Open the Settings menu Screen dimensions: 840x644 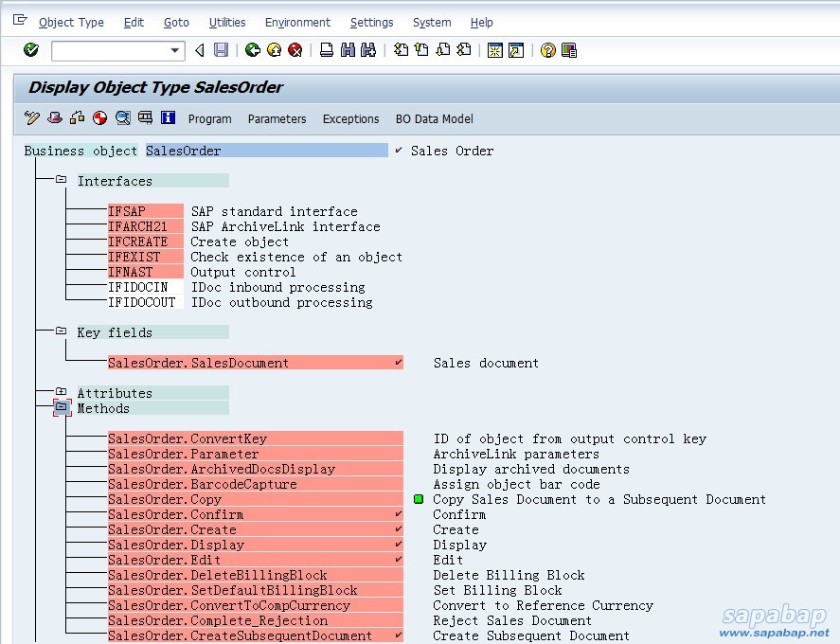tap(371, 23)
